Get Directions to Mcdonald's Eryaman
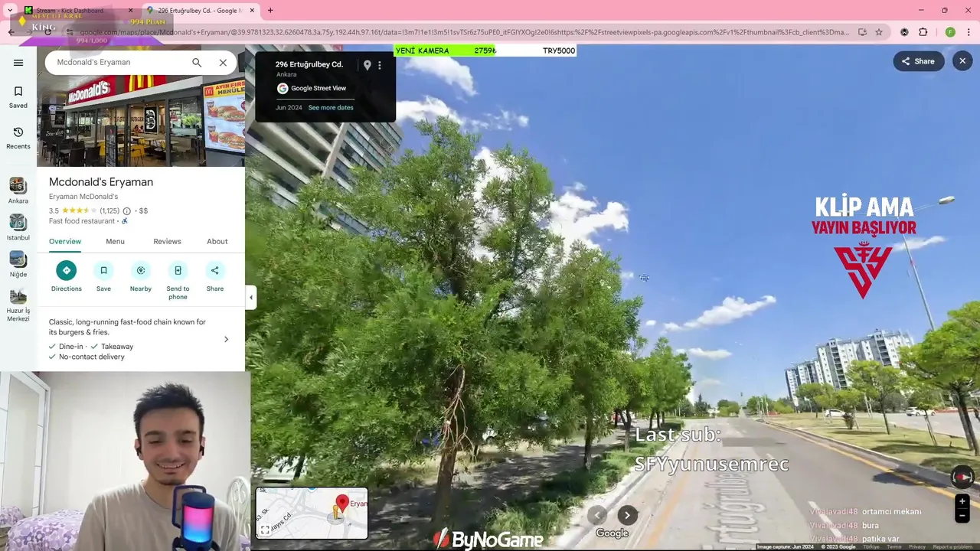This screenshot has width=980, height=551. (x=67, y=276)
